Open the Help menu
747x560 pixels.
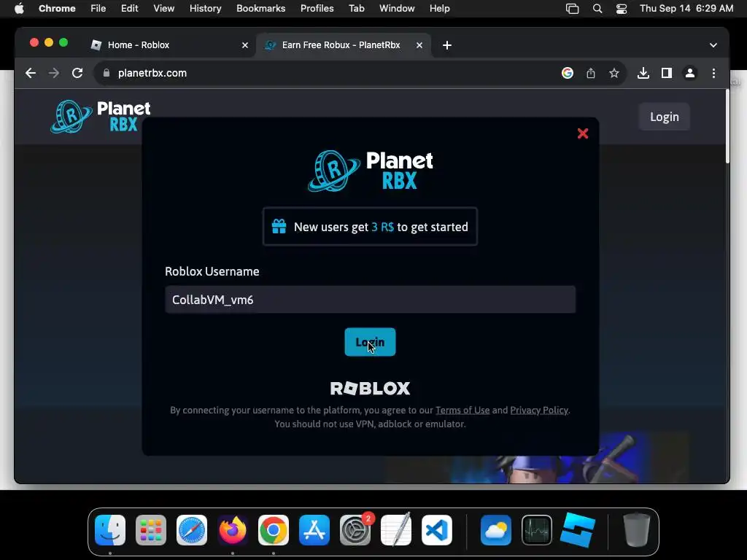pos(439,9)
